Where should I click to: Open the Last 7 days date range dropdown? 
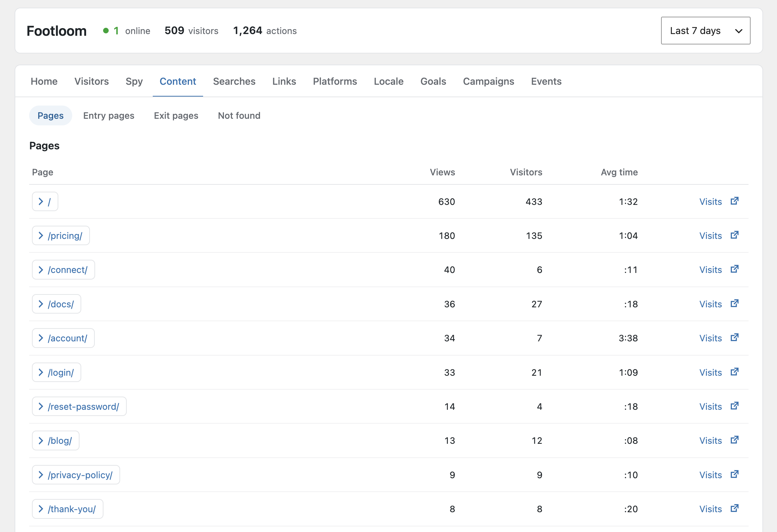point(705,31)
